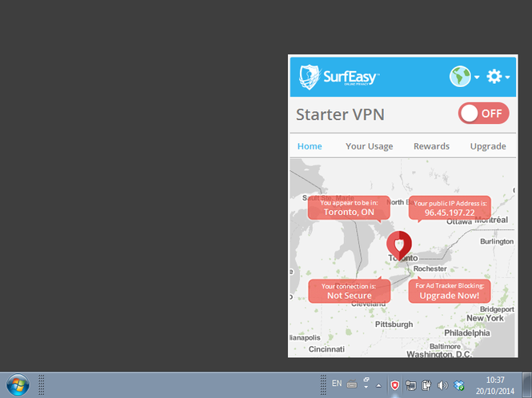Viewport: 532px width, 398px height.
Task: Open the Your Usage tab
Action: tap(369, 146)
